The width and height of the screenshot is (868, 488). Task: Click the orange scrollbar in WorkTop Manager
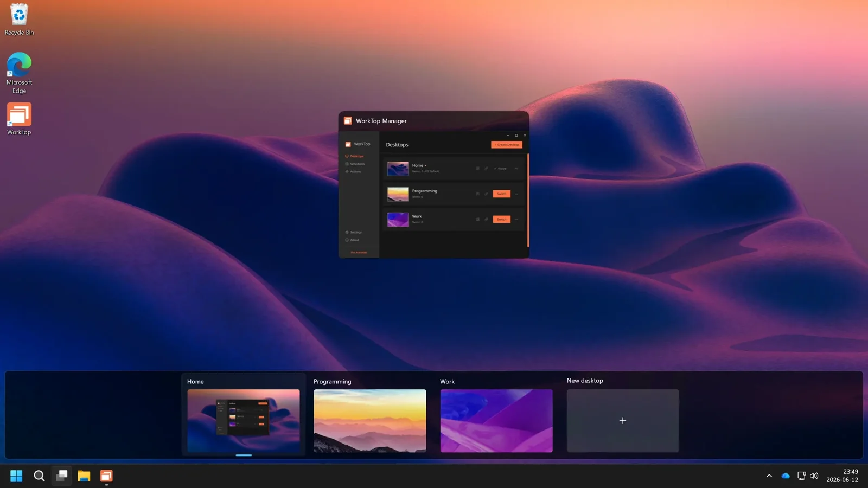527,201
